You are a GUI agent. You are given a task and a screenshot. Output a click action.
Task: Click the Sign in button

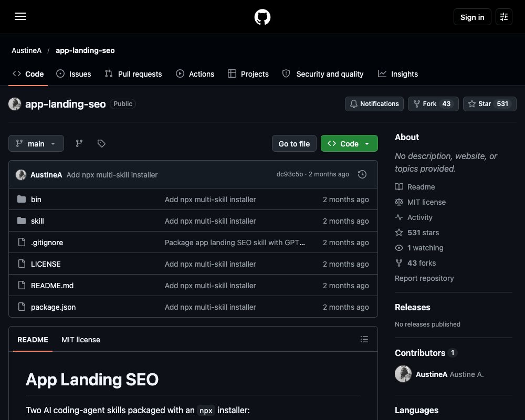(x=472, y=17)
